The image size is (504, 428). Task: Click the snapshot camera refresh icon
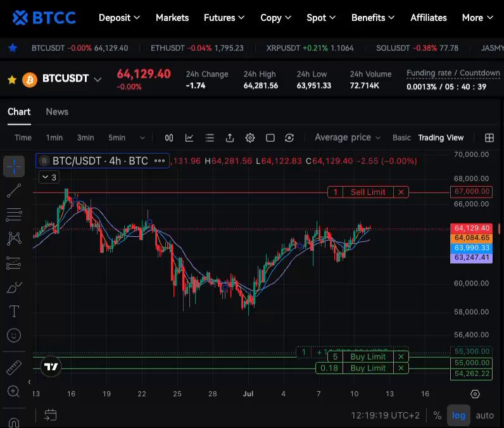point(289,138)
